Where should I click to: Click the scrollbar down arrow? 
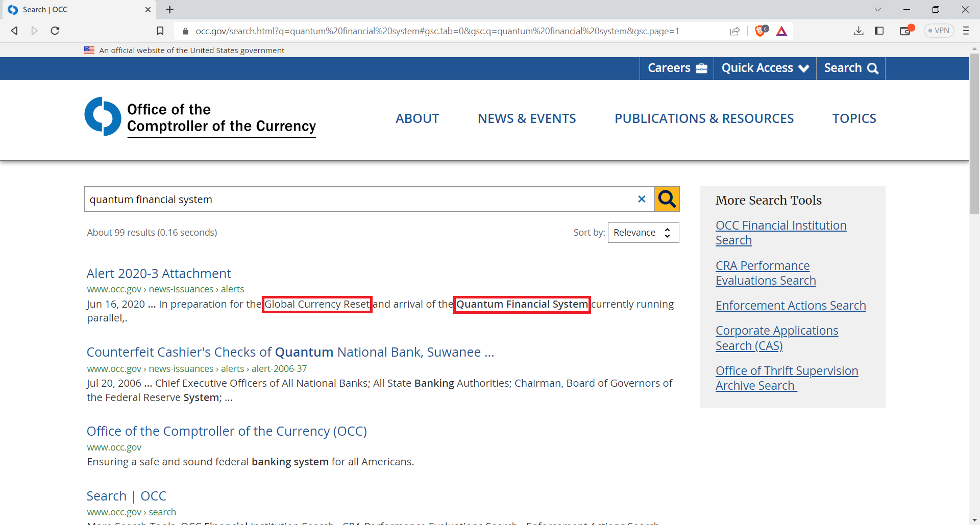tap(974, 520)
